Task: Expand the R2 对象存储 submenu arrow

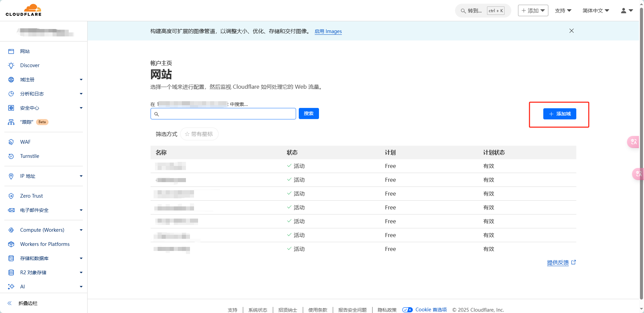Action: point(81,273)
